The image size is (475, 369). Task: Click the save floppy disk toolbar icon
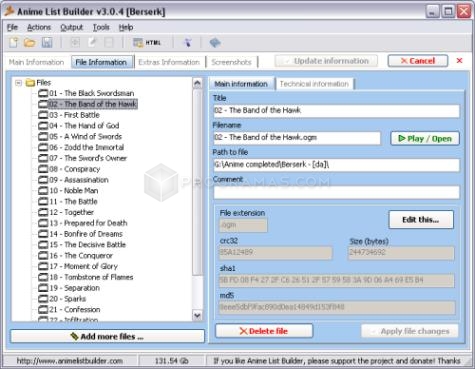click(47, 43)
